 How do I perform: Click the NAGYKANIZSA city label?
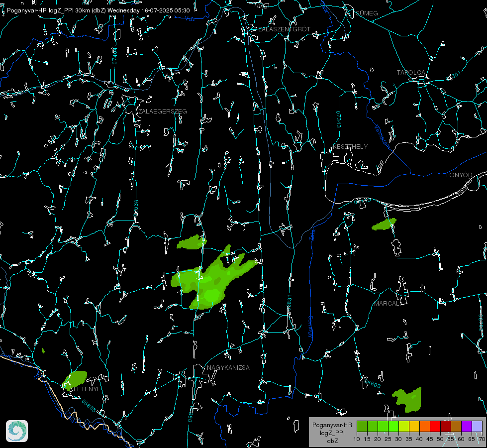228,367
